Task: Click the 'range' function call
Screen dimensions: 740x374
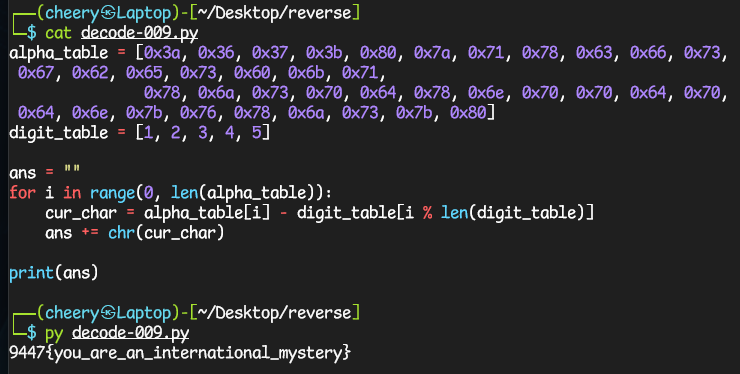Action: (x=112, y=193)
